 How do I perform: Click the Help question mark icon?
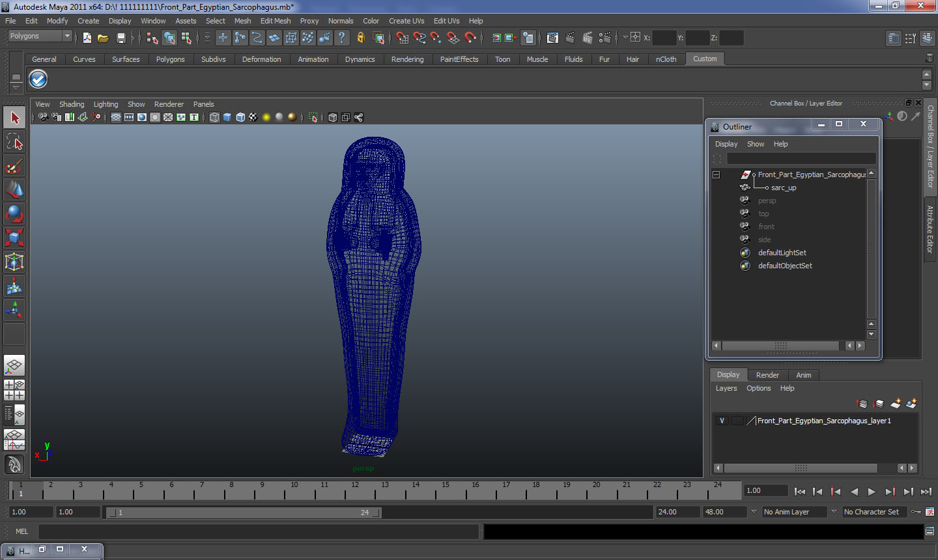click(342, 38)
